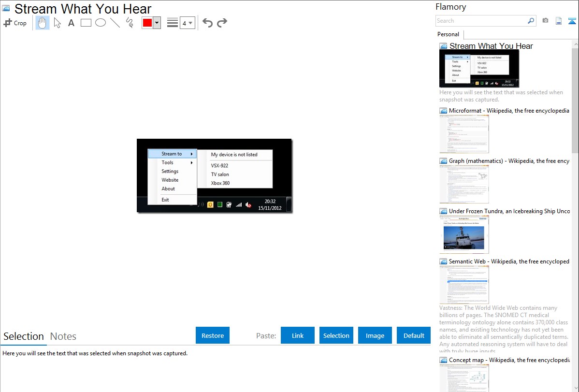The image size is (579, 392).
Task: Click Stream What You Hear sidebar title
Action: pos(491,46)
